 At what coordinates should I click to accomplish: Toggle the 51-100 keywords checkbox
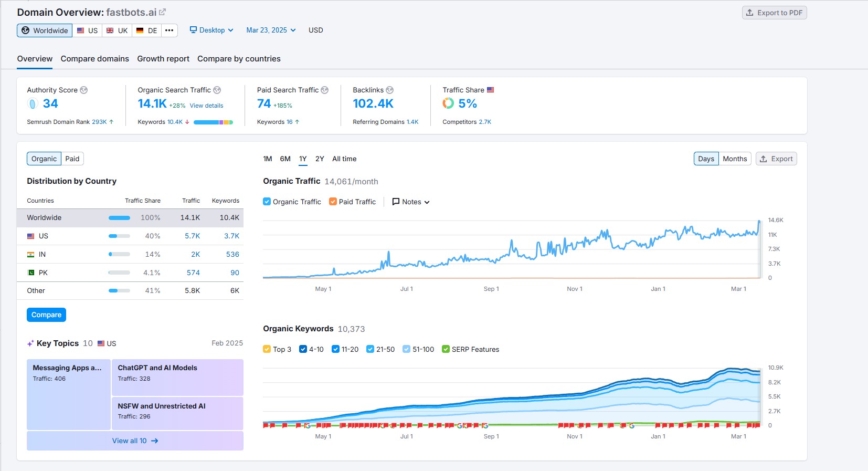click(406, 349)
